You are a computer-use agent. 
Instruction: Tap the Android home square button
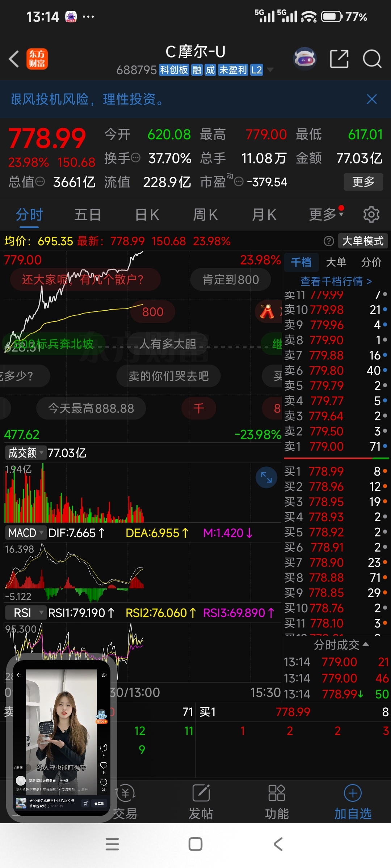(195, 844)
